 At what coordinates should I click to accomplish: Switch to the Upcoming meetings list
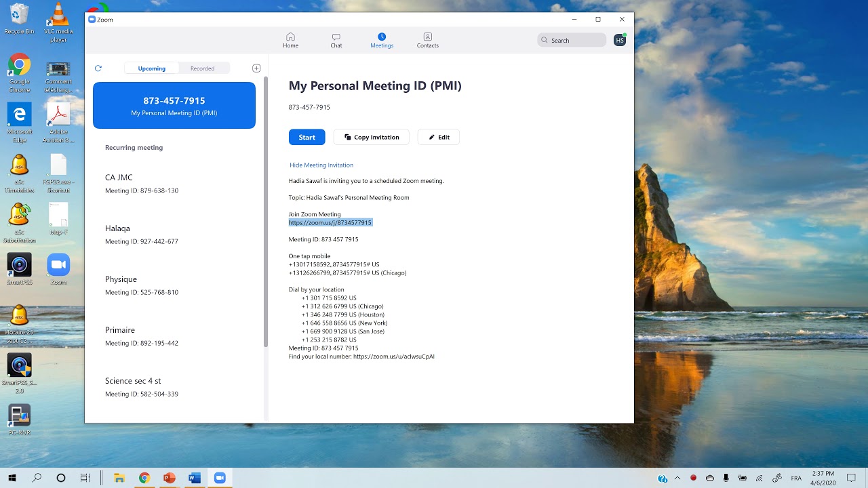tap(152, 68)
